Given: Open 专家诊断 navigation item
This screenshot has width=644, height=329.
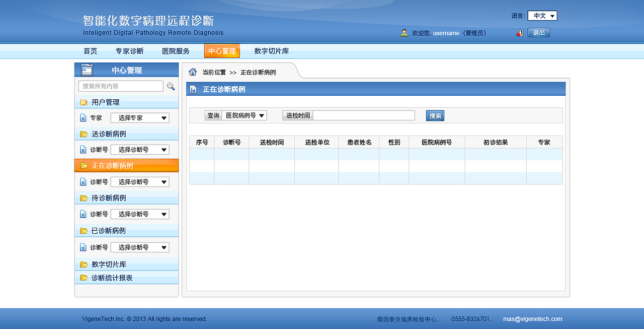Looking at the screenshot, I should click(130, 51).
